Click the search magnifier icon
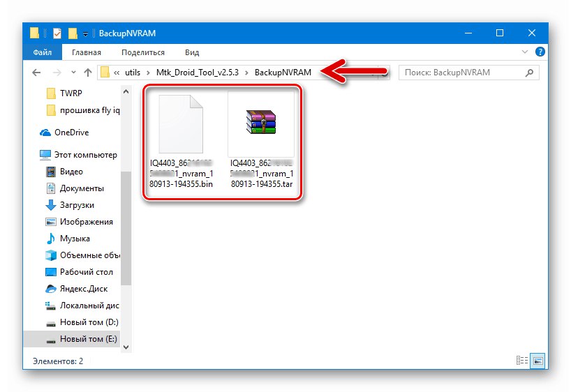 coord(530,73)
